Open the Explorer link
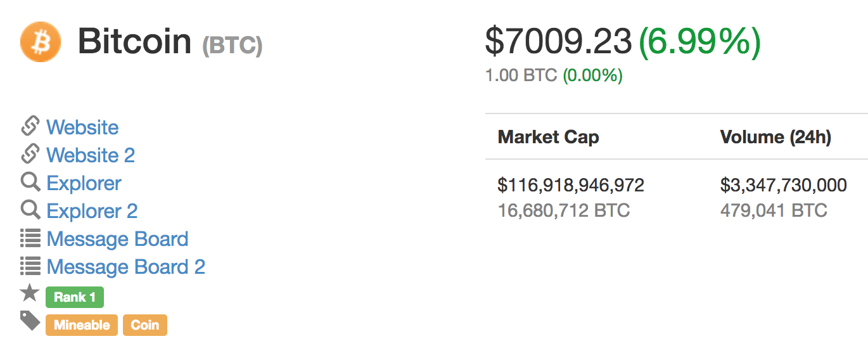 point(84,183)
